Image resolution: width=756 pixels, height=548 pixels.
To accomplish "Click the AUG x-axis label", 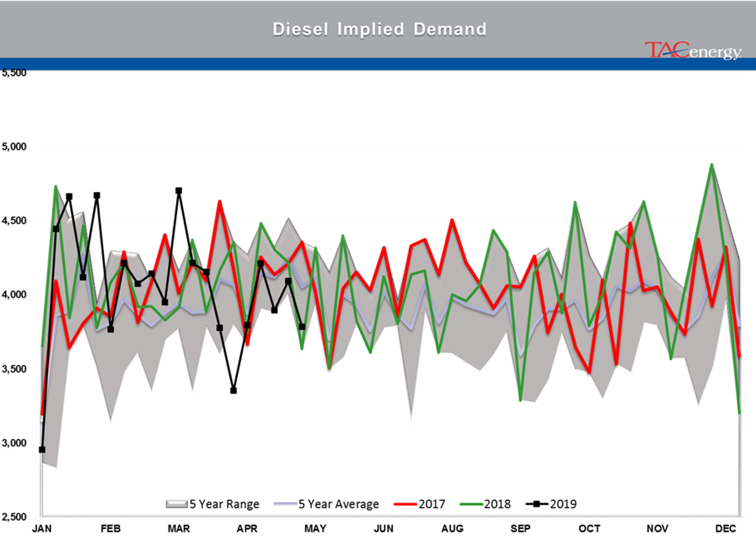I will pyautogui.click(x=452, y=529).
